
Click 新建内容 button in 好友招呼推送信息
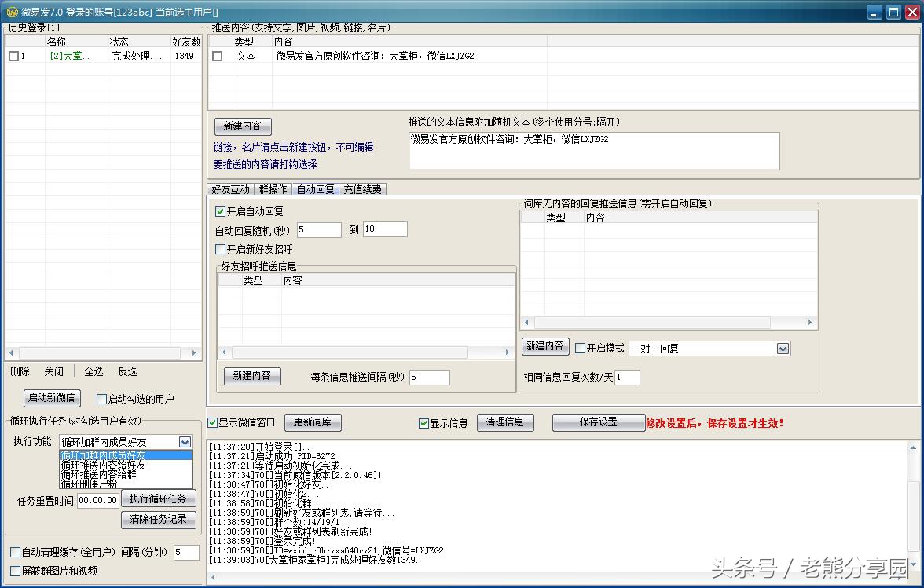click(x=252, y=375)
